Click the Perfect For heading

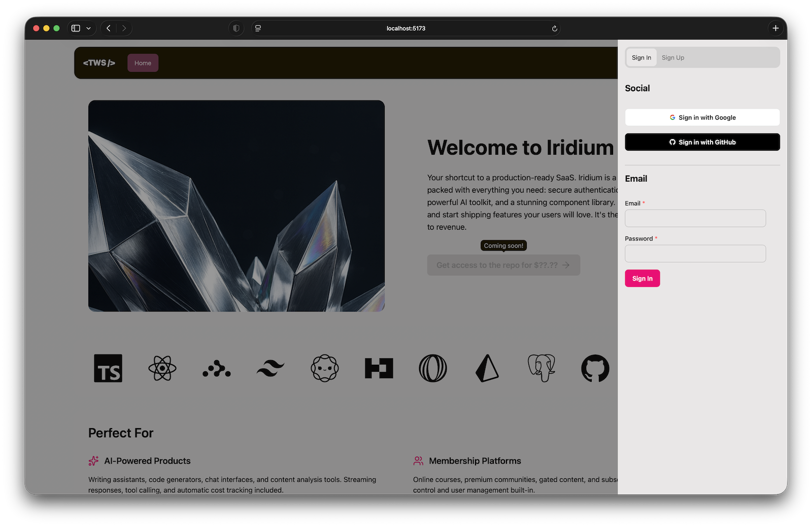click(121, 433)
